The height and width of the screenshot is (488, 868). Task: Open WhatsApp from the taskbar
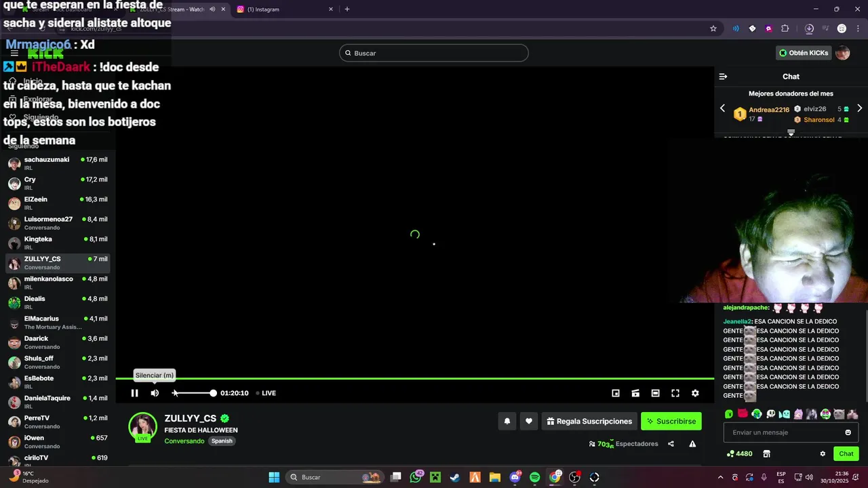pos(416,477)
